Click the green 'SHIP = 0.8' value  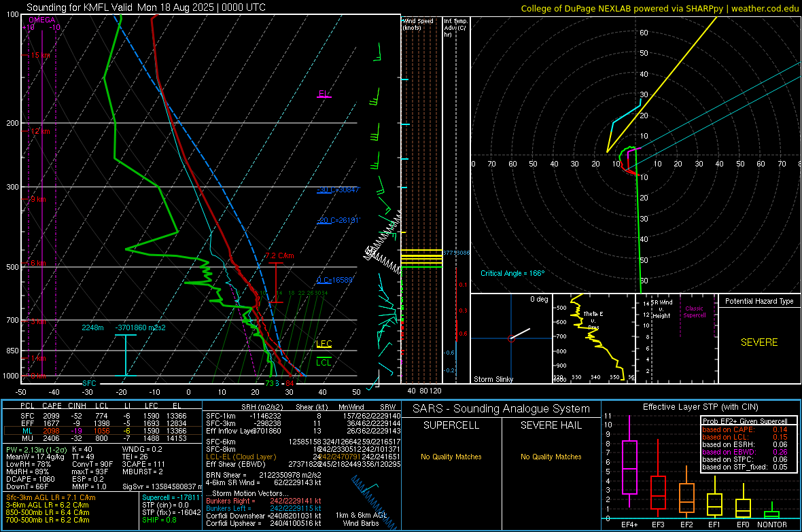click(159, 520)
